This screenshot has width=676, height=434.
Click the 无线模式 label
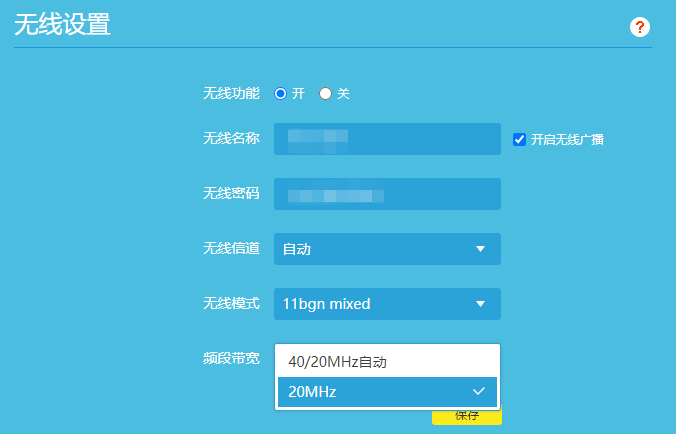pos(232,304)
